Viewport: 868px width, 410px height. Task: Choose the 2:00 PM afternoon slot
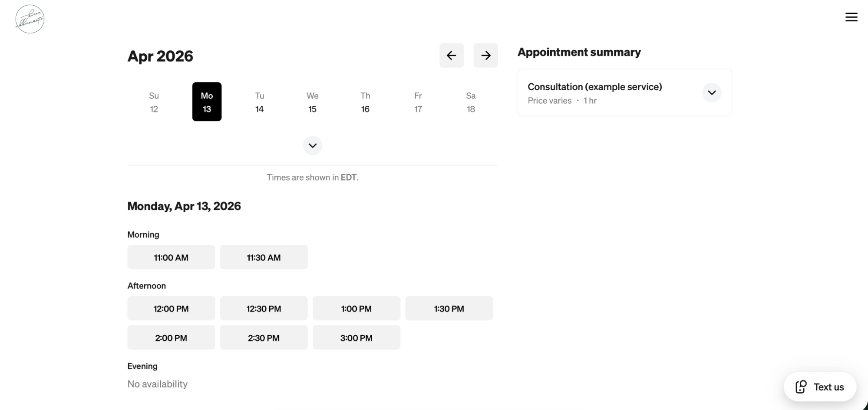click(171, 337)
